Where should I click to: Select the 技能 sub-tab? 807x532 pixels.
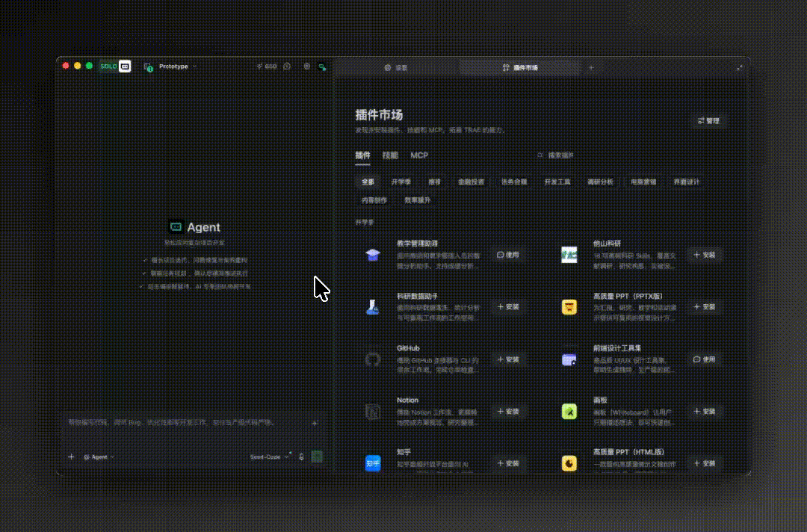[x=390, y=155]
